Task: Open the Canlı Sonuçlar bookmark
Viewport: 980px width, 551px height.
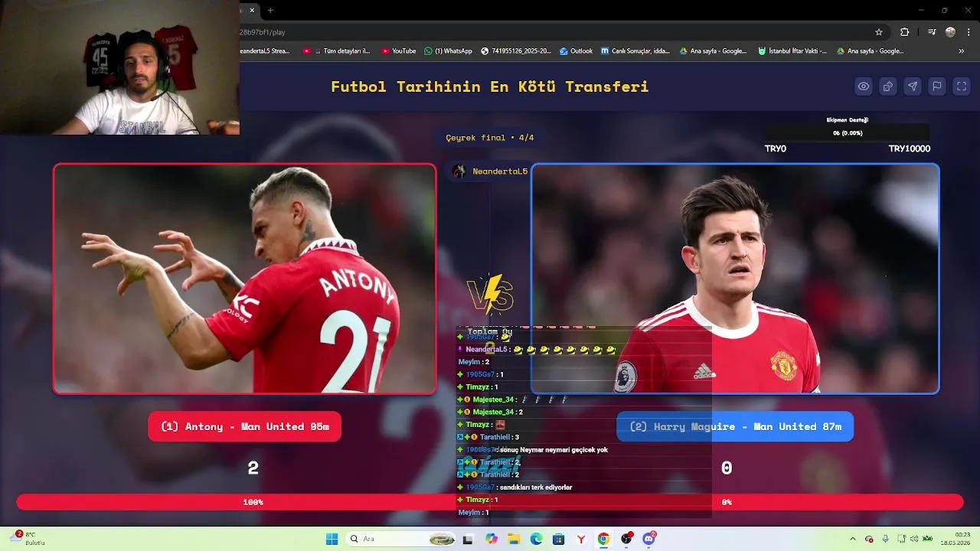Action: (x=635, y=51)
